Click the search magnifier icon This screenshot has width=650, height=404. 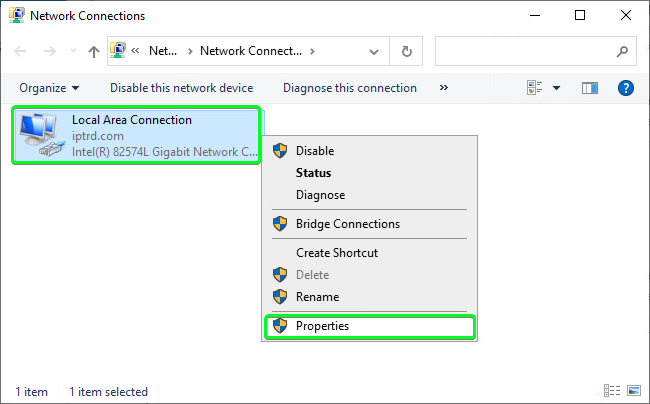(x=622, y=51)
